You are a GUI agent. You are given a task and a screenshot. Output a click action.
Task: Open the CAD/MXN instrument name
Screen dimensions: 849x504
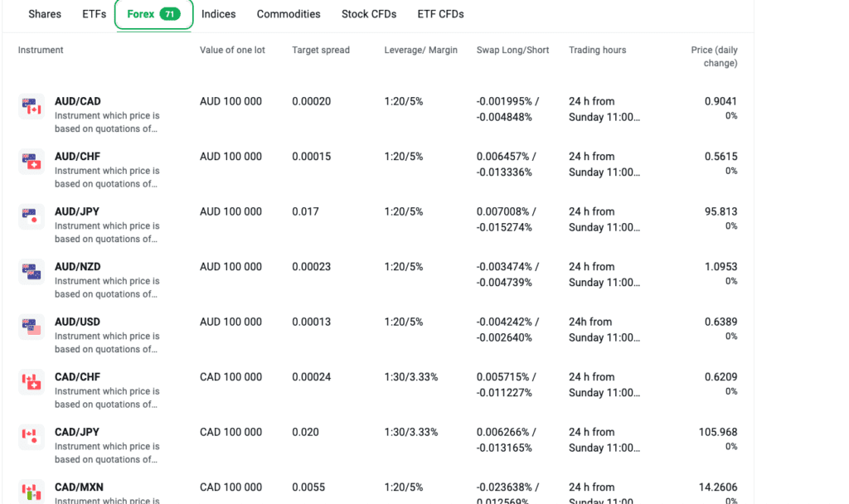tap(79, 487)
